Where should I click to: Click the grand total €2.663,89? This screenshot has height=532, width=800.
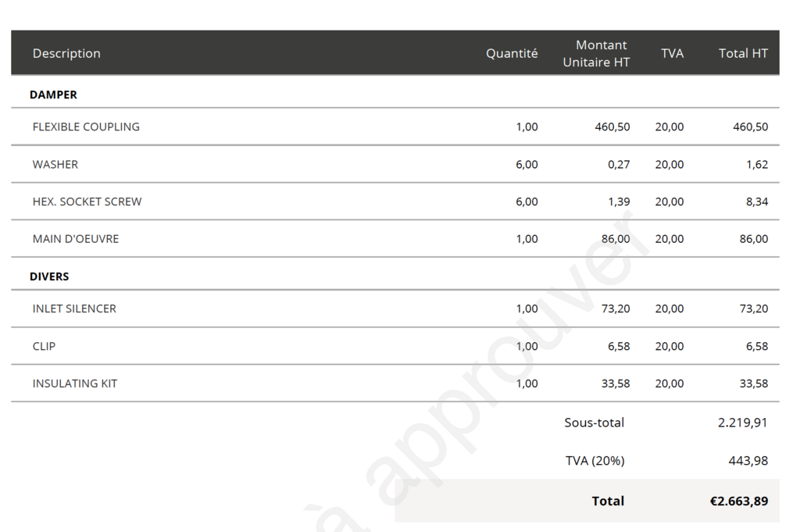(x=738, y=501)
